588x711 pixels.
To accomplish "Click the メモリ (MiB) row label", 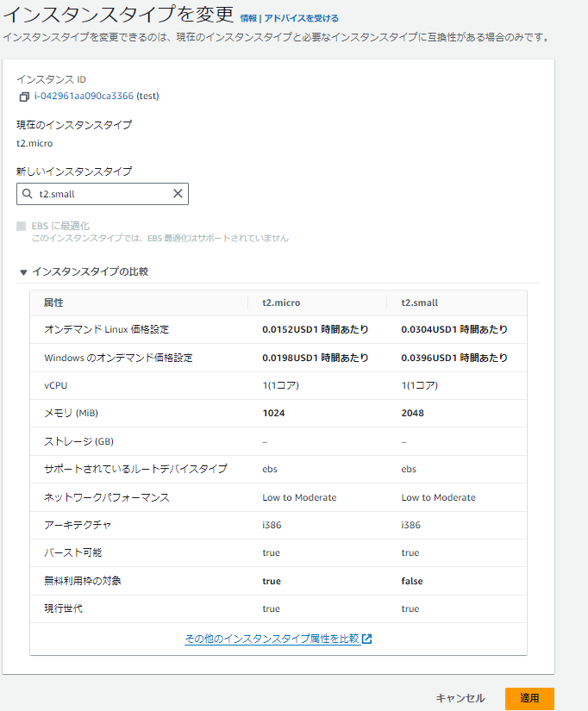I will point(71,413).
